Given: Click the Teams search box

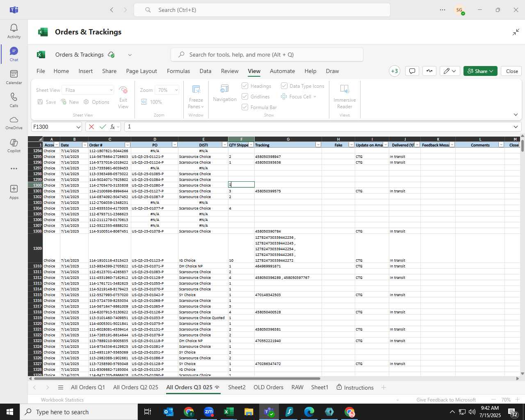Looking at the screenshot, I should point(262,10).
